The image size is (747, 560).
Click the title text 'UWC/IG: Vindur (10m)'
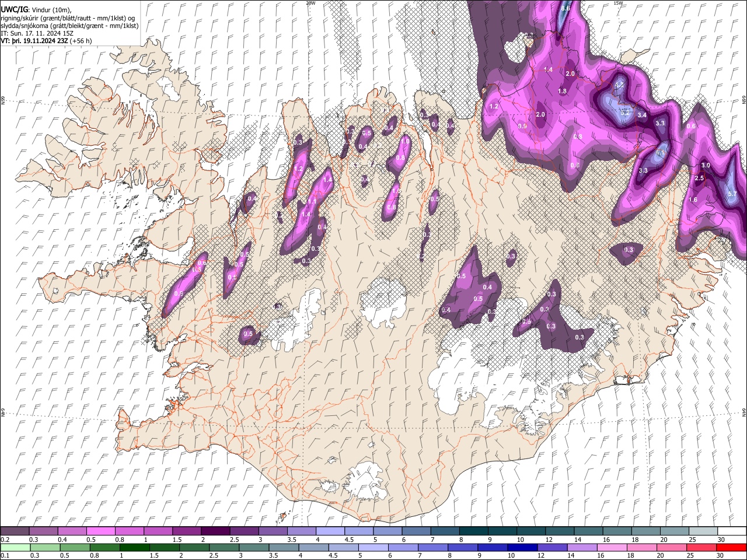point(36,9)
